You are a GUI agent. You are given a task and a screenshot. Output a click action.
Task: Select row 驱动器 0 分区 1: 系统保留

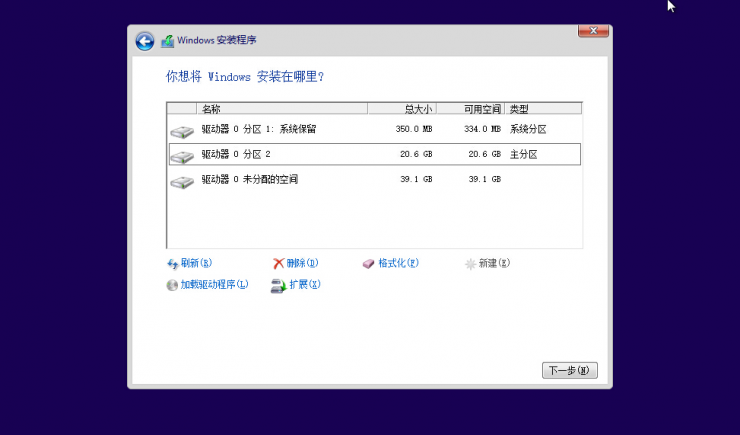pos(375,129)
